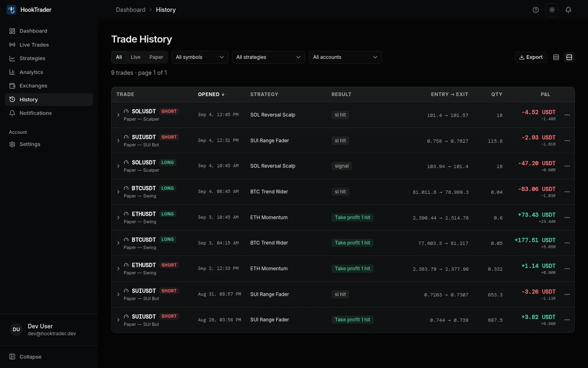The height and width of the screenshot is (368, 588).
Task: Open more actions for the -4.52 USDT trade
Action: pos(567,115)
